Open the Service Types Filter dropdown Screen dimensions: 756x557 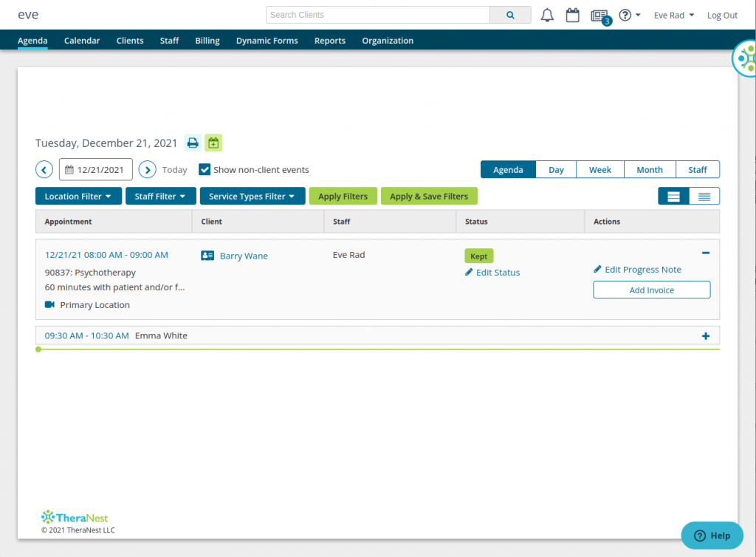click(252, 197)
